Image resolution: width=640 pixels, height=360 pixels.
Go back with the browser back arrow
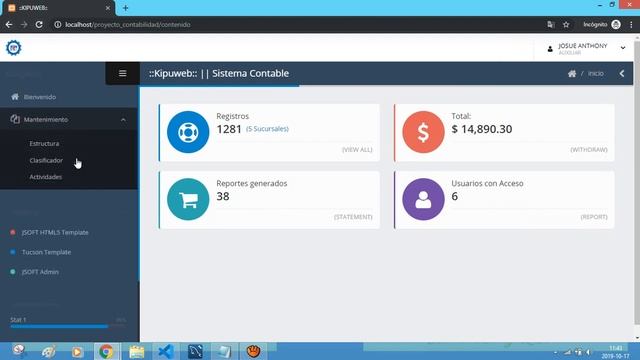pos(9,24)
